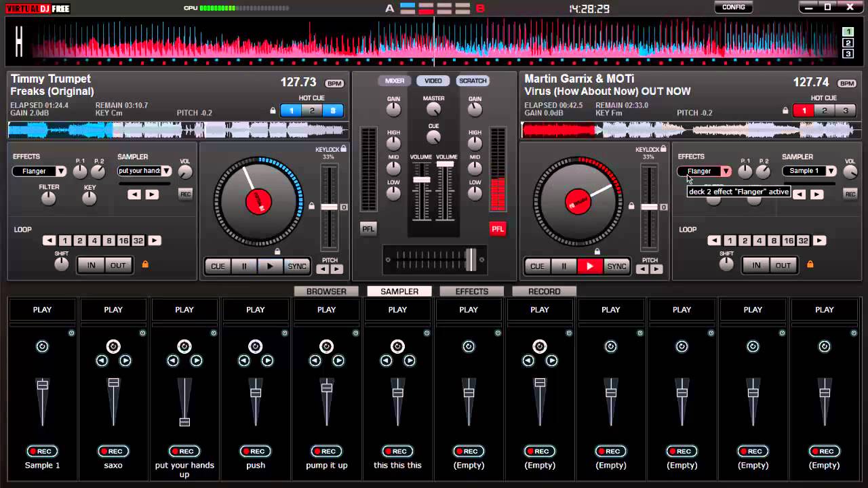The height and width of the screenshot is (488, 868).
Task: Set loop OUT point on right deck
Action: click(x=783, y=265)
